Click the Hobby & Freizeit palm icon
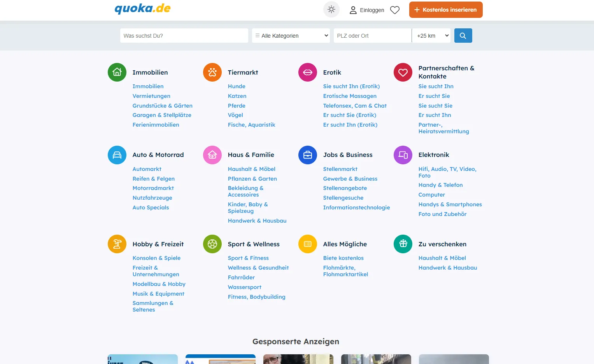The height and width of the screenshot is (364, 594). tap(117, 244)
